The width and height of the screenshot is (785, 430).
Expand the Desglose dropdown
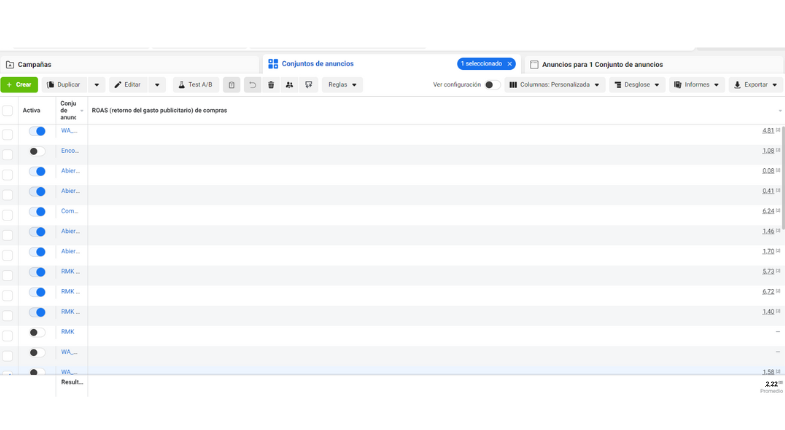point(637,85)
